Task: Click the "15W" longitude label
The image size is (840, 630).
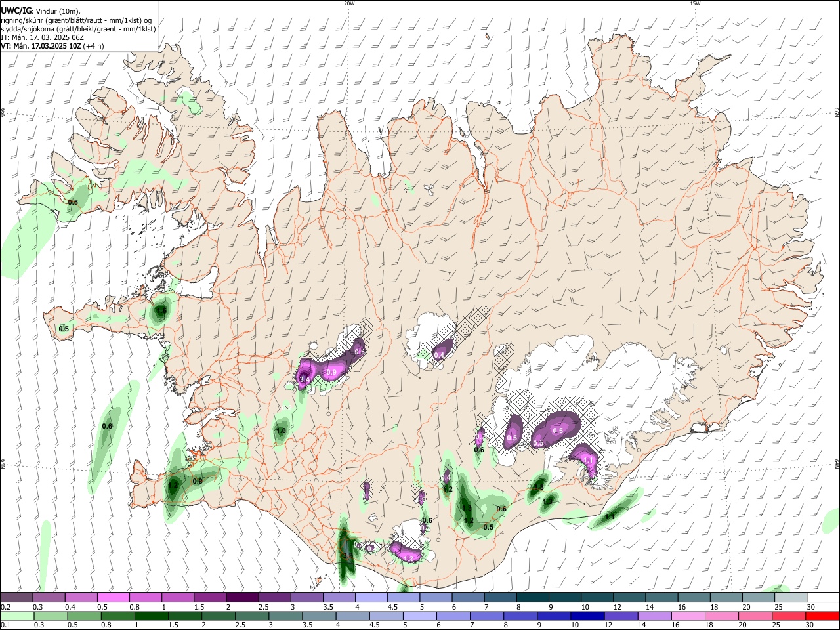Action: click(694, 3)
